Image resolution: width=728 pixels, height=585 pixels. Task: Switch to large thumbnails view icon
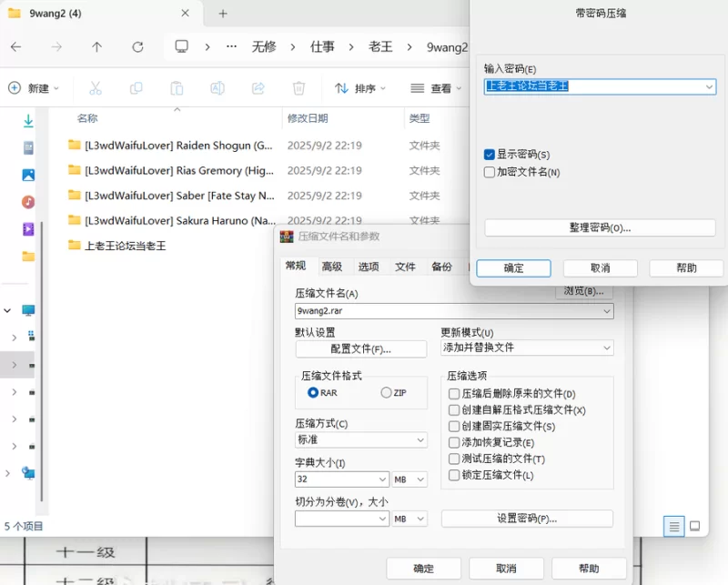coord(694,526)
